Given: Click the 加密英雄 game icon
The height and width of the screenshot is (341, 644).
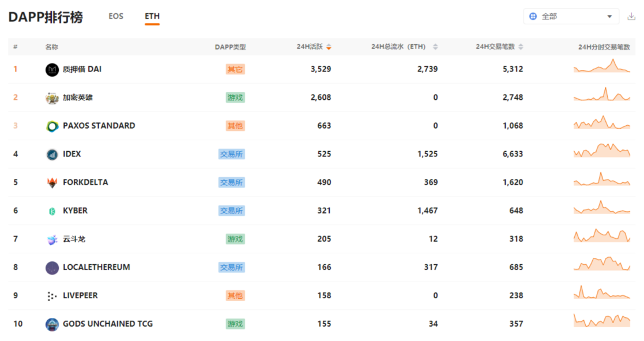Looking at the screenshot, I should click(x=52, y=98).
